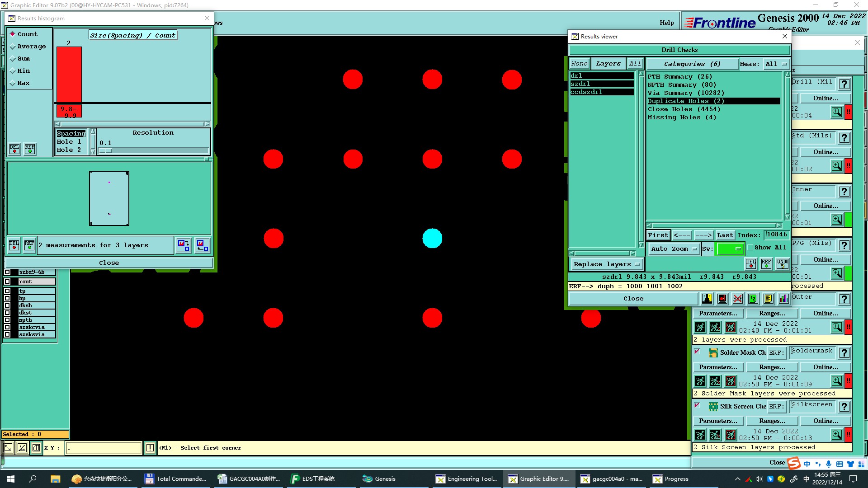Click right arrow of histogram horizontal scrollbar
Screen dimensions: 868x488
point(207,124)
